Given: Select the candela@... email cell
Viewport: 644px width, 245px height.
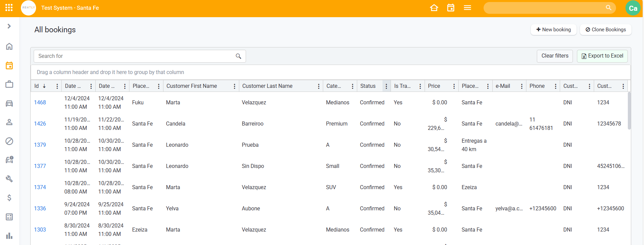Looking at the screenshot, I should pos(509,124).
